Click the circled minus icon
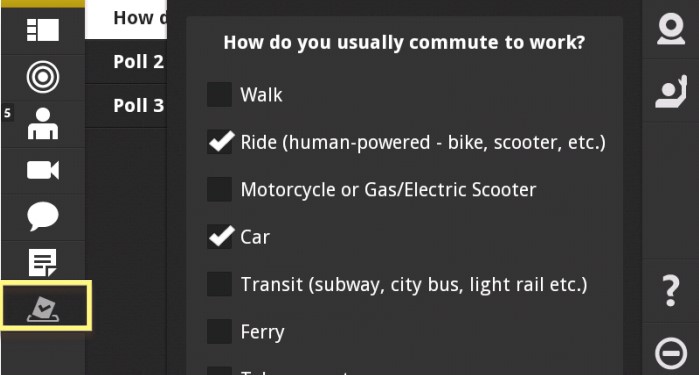The height and width of the screenshot is (375, 699). 671,354
